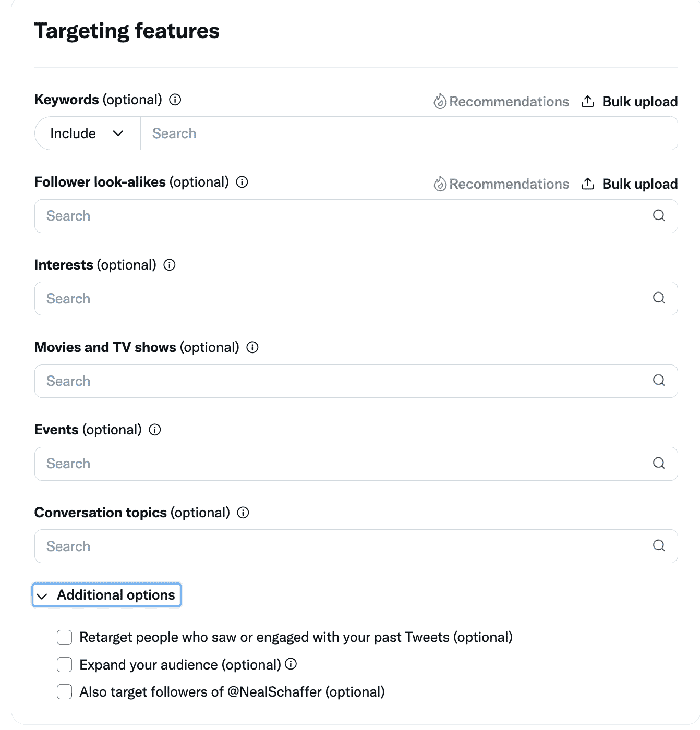Open the Include dropdown under Keywords
Viewport: 700px width, 730px height.
click(87, 133)
